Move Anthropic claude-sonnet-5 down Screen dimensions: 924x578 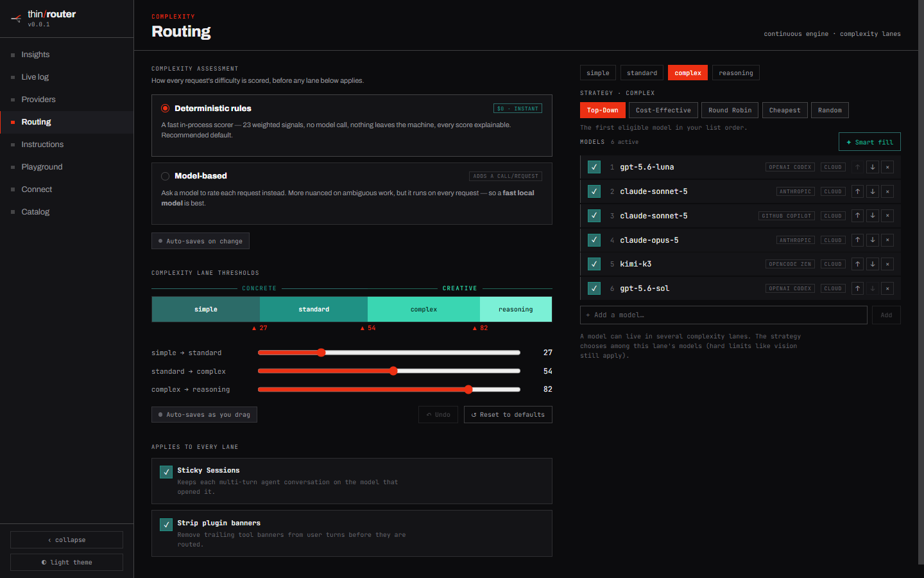tap(873, 191)
